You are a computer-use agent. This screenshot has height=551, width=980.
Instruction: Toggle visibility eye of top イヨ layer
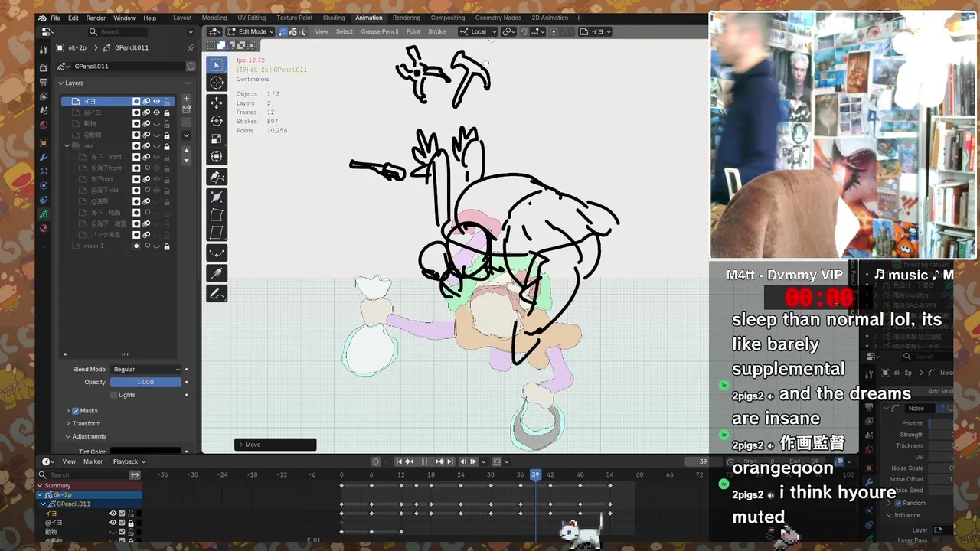coord(157,101)
